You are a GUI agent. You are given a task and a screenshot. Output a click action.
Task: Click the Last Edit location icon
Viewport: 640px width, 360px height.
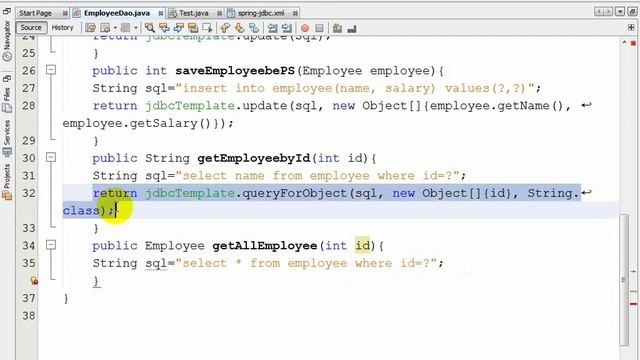point(91,28)
